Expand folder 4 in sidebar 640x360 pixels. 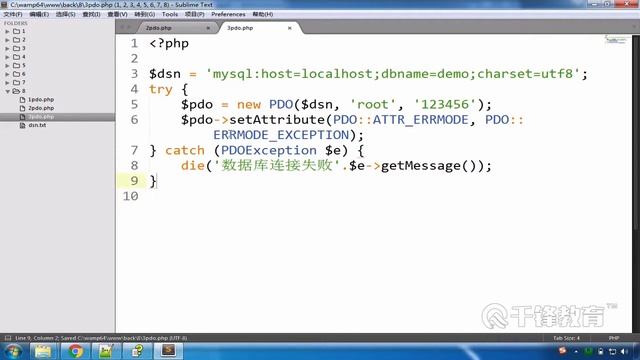pos(7,57)
